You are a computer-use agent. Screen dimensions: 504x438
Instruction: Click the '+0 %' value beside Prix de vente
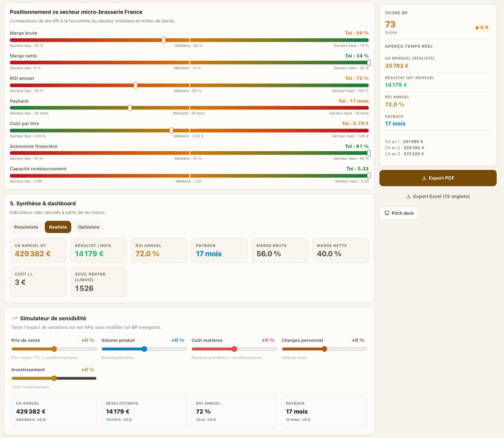(88, 340)
